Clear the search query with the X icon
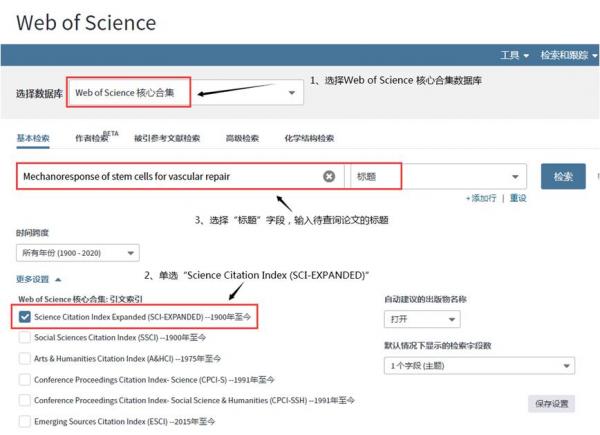 pyautogui.click(x=329, y=176)
